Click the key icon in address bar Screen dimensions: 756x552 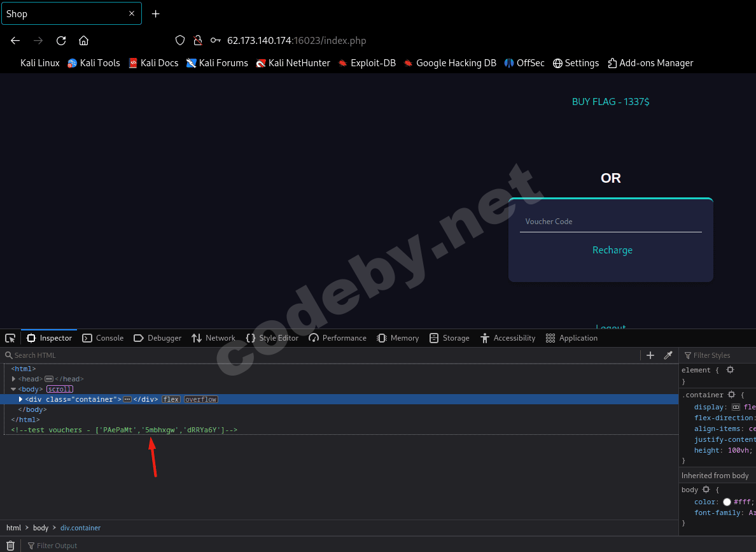pos(215,39)
